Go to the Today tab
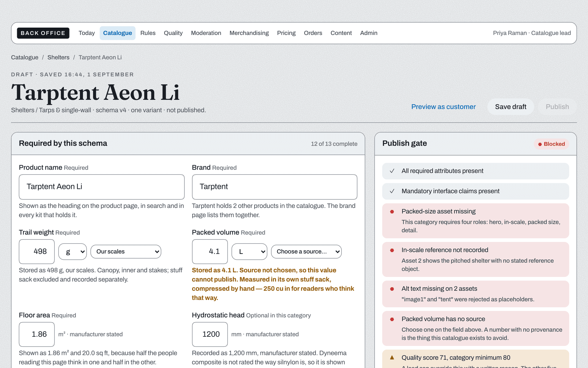588x368 pixels. (x=87, y=33)
